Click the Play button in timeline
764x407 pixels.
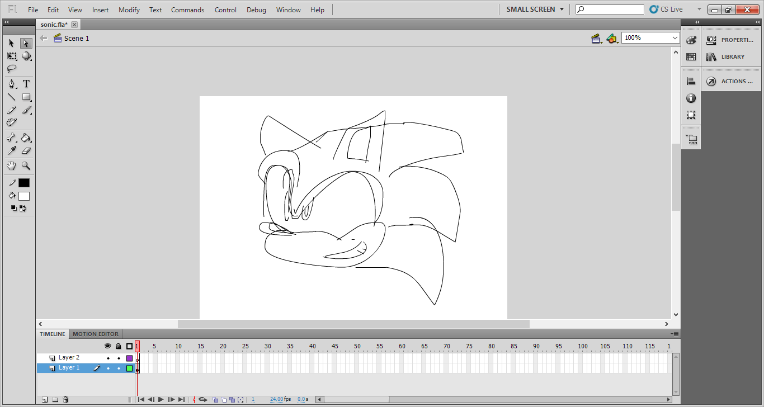point(161,400)
